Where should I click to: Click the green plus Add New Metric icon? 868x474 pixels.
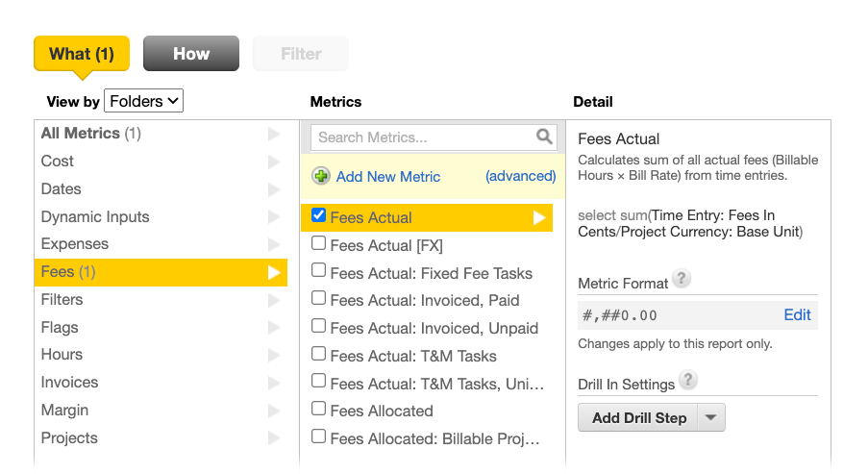[x=320, y=176]
